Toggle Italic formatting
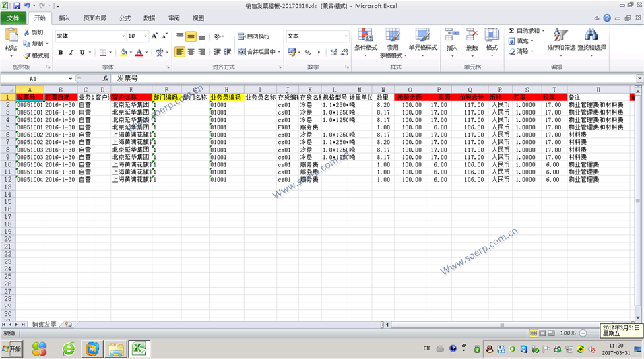The height and width of the screenshot is (359, 644). 71,52
